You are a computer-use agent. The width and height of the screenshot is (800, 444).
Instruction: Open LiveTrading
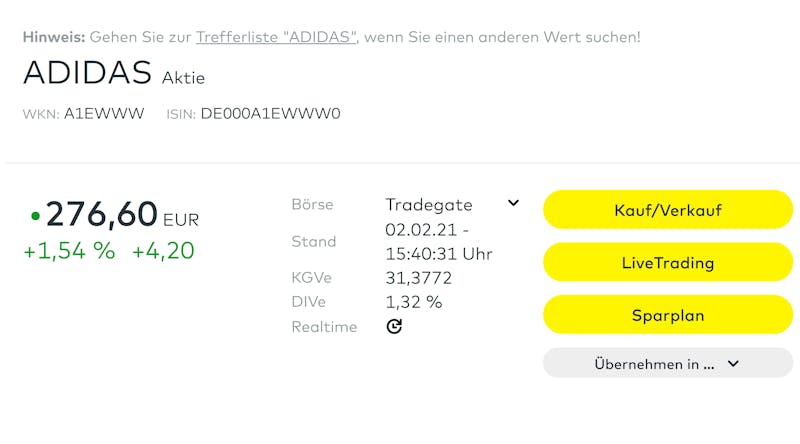(x=667, y=263)
